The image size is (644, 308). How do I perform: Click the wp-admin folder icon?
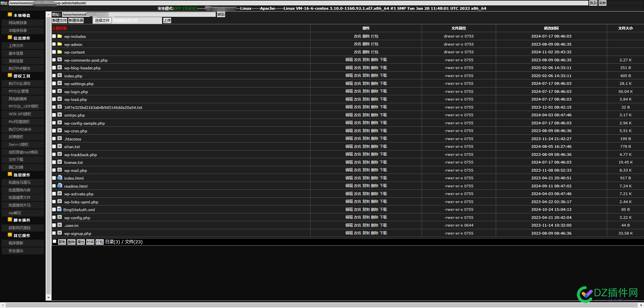coord(60,44)
